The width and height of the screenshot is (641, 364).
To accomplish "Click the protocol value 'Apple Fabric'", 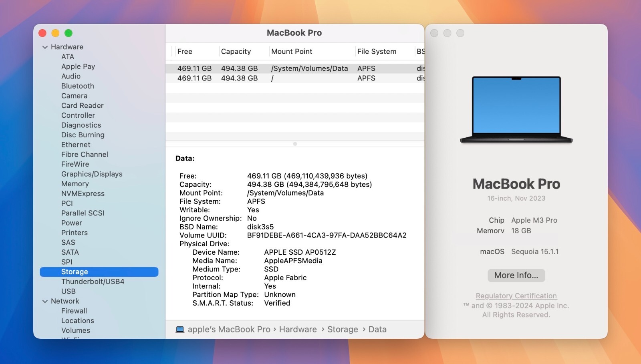I will tap(285, 278).
